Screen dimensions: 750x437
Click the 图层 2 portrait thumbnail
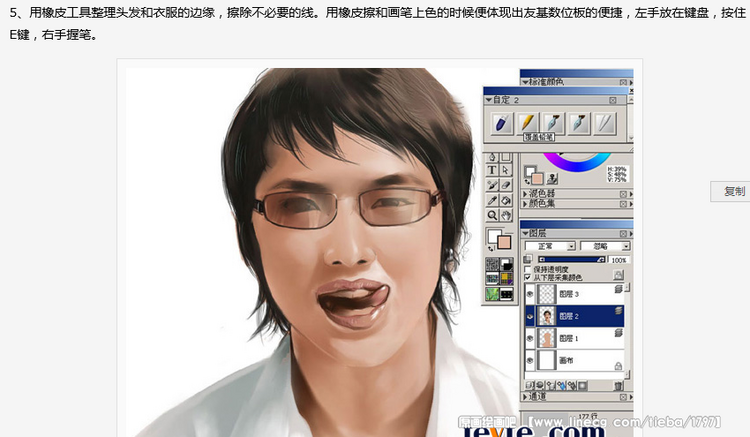[547, 316]
